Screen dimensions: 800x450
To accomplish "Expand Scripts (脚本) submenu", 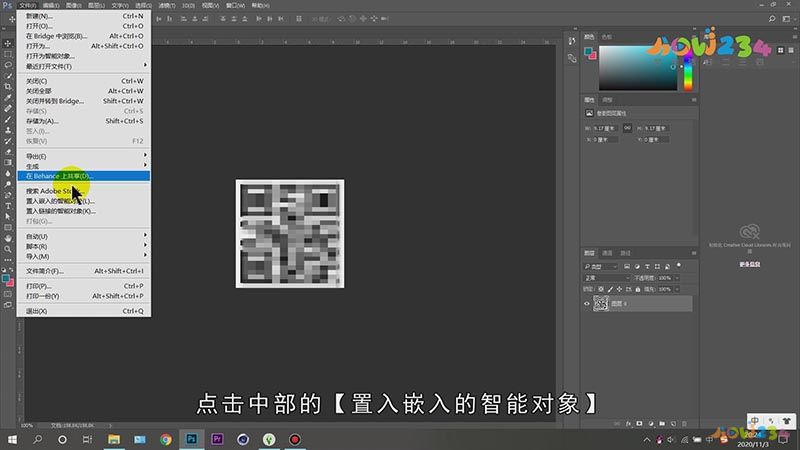I will [84, 246].
